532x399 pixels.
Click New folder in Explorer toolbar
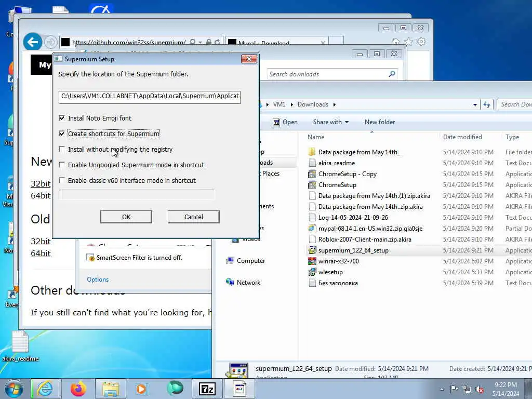click(380, 122)
